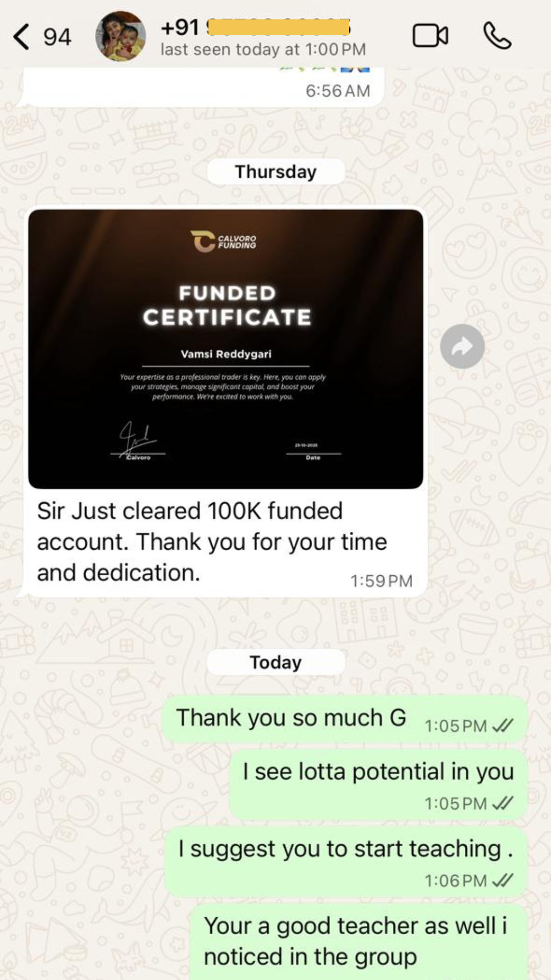Start a voice call using phone icon
This screenshot has width=551, height=980.
click(x=497, y=36)
